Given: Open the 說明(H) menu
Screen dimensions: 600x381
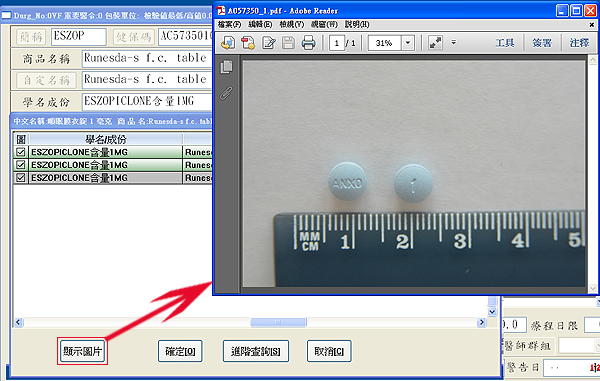Looking at the screenshot, I should (x=357, y=24).
